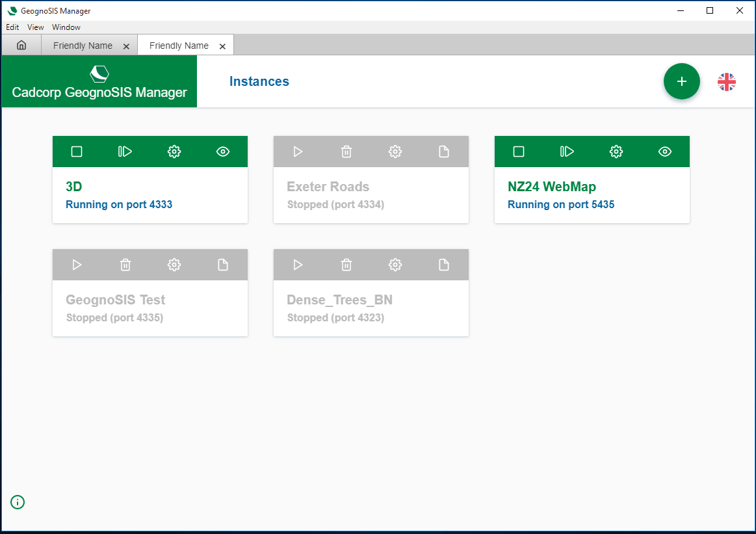Go to the home tab
Screen dimensions: 756x534
pyautogui.click(x=21, y=46)
